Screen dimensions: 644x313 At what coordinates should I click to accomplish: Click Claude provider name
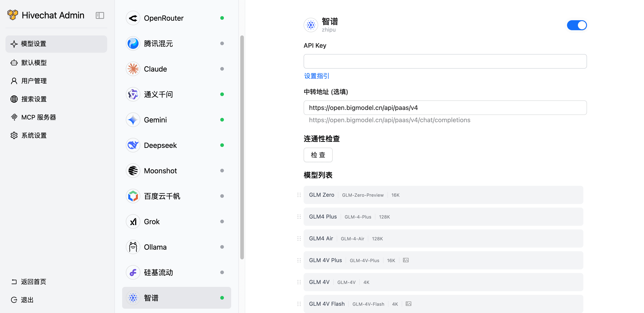coord(156,69)
